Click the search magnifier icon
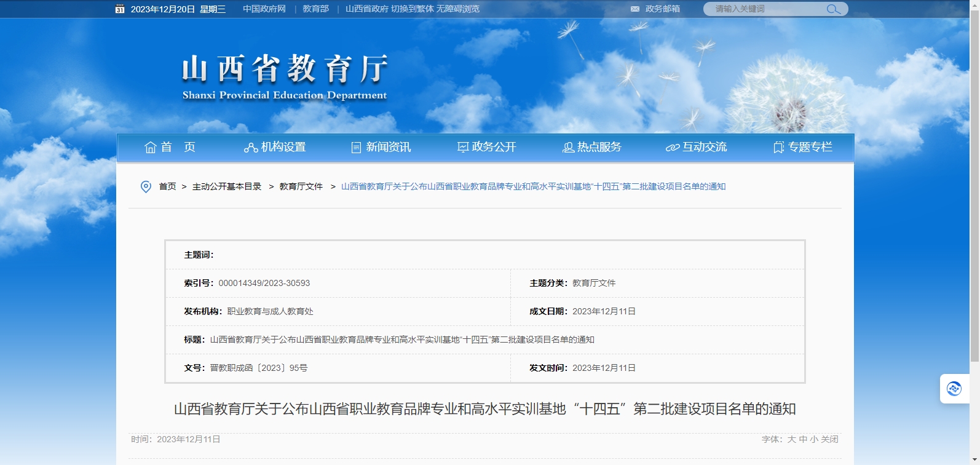980x465 pixels. [x=833, y=9]
